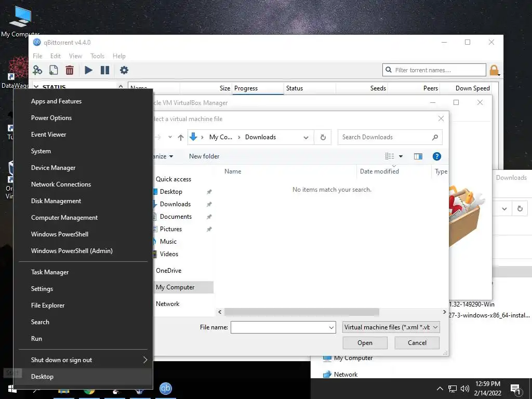Click Network in the background Explorer window

pyautogui.click(x=345, y=374)
